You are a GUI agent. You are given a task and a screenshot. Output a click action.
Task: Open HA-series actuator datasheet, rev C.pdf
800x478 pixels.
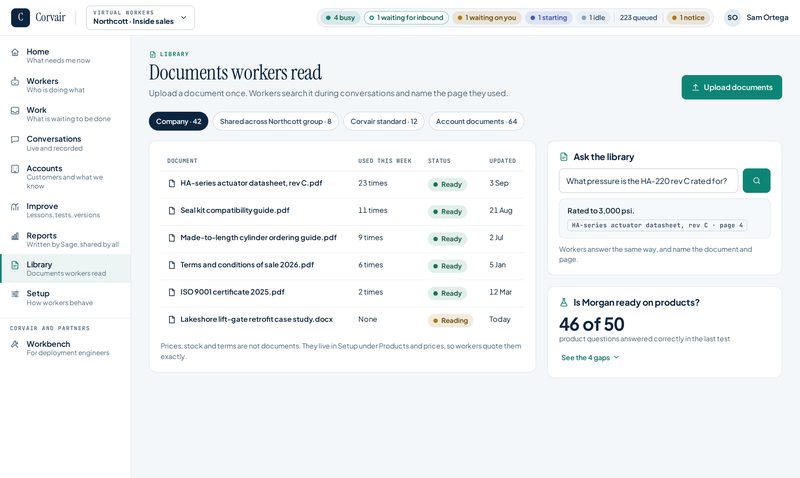pos(251,183)
